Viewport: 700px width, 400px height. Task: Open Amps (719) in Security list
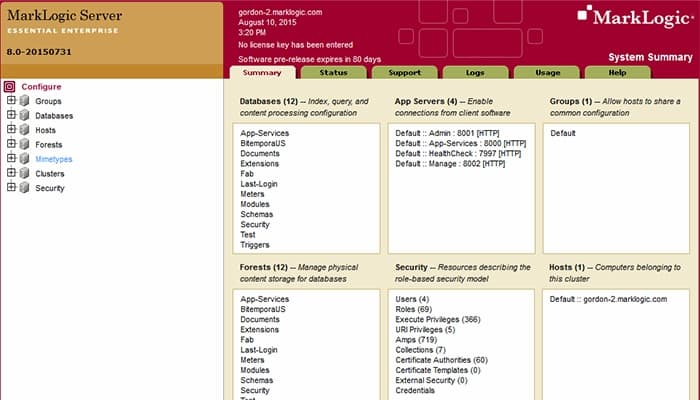pyautogui.click(x=416, y=340)
